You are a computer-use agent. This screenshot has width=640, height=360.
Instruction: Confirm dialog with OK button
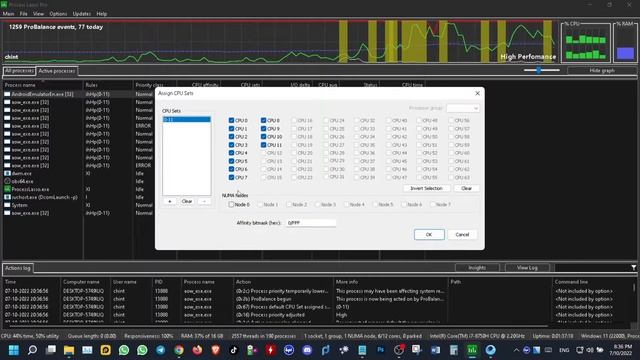click(x=429, y=235)
